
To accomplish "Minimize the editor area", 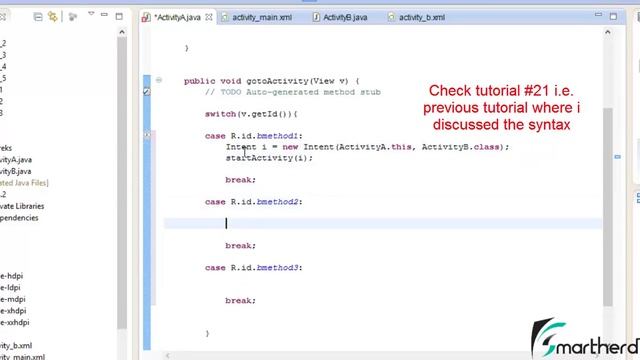I will pos(598,15).
